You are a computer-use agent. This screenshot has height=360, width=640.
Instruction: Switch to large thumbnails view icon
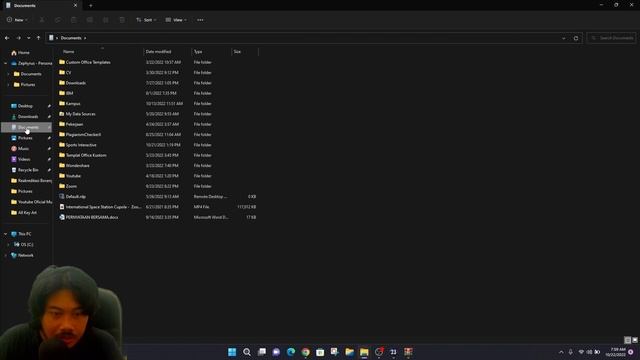(635, 340)
